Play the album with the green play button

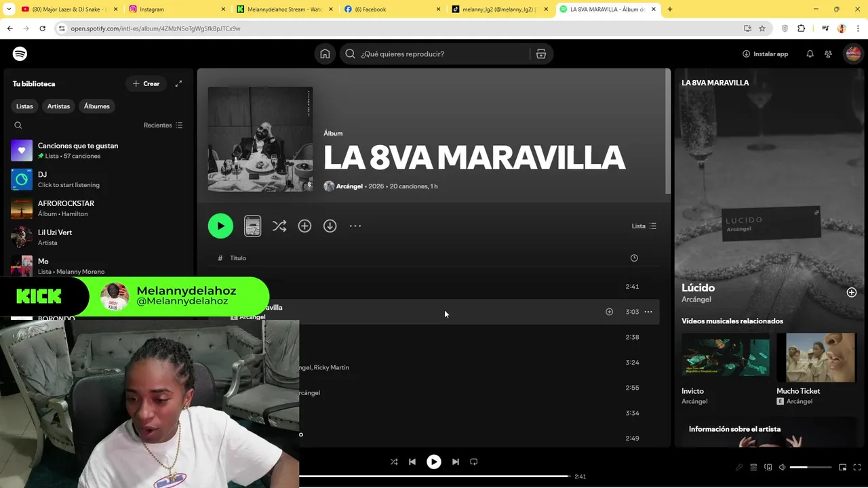tap(220, 226)
